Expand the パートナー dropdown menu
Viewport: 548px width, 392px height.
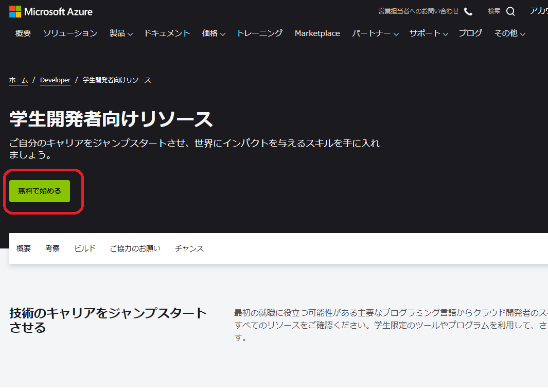click(375, 33)
